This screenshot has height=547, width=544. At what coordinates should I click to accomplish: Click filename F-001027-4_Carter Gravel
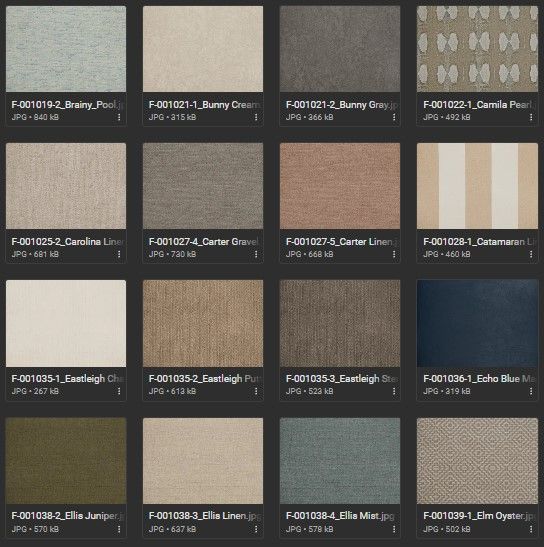tap(205, 242)
